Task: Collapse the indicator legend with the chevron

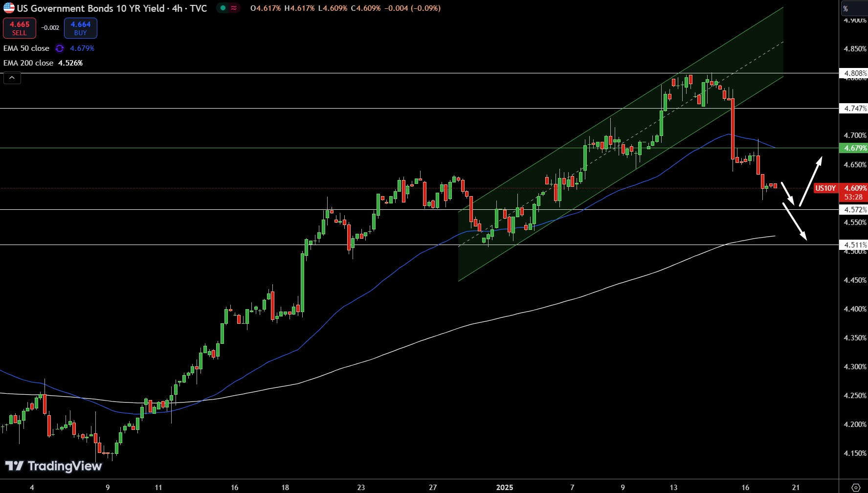Action: 12,78
